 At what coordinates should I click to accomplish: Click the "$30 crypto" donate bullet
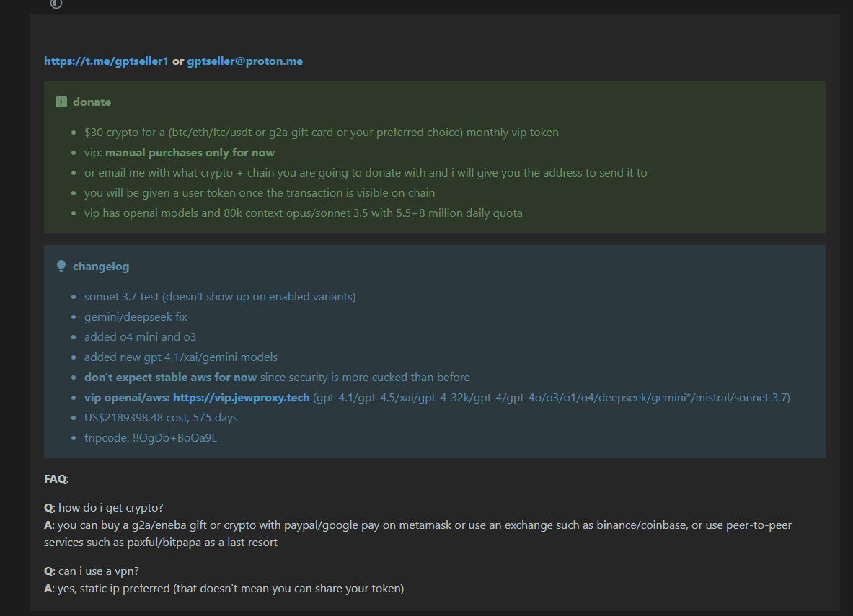pyautogui.click(x=322, y=133)
